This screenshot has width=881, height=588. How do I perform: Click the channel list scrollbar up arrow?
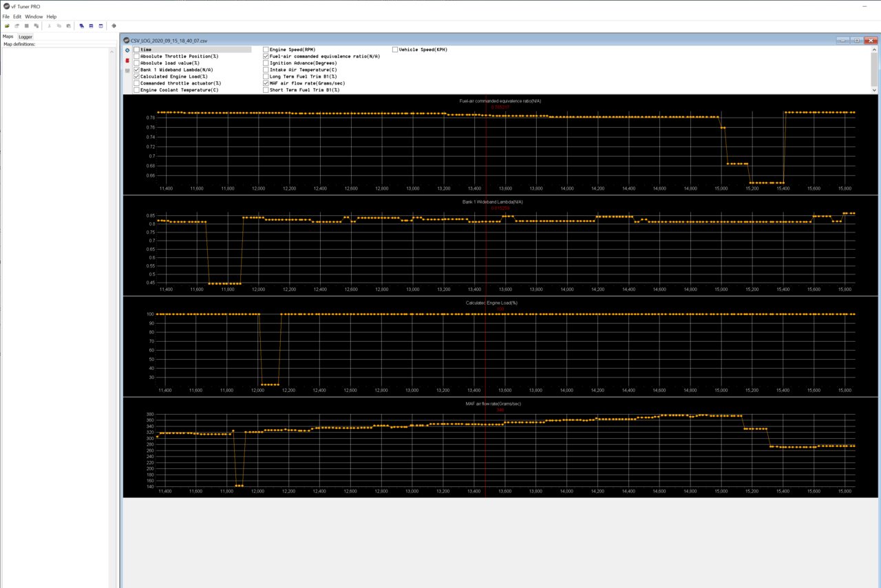(874, 50)
